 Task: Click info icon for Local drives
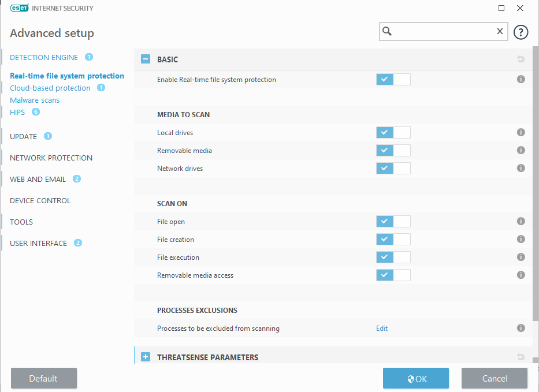click(x=521, y=133)
